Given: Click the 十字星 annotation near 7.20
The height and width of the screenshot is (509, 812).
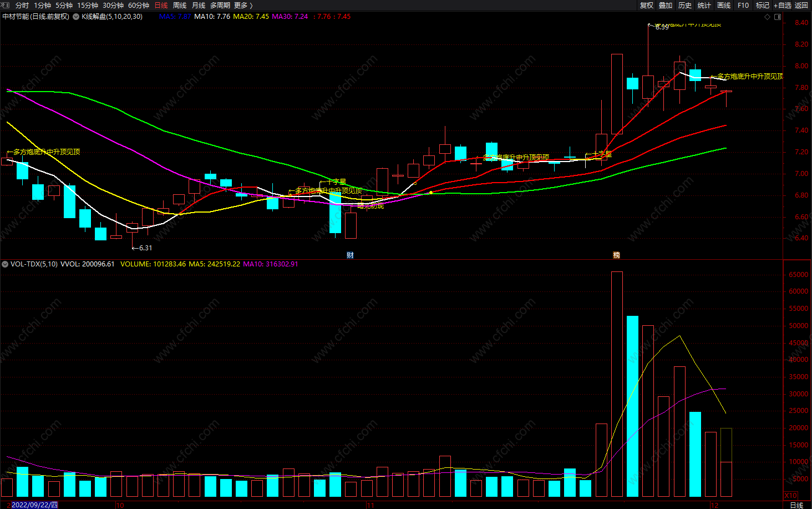Looking at the screenshot, I should [599, 154].
